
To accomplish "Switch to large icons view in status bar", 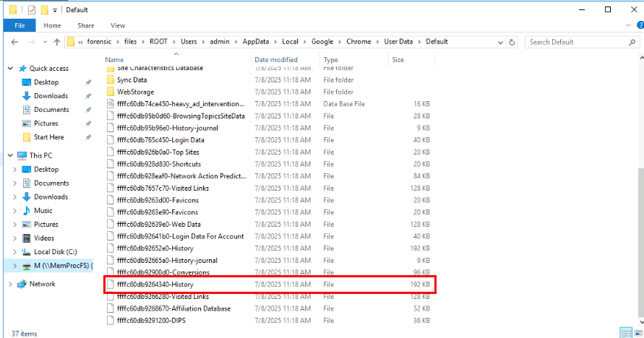I will pos(637,333).
